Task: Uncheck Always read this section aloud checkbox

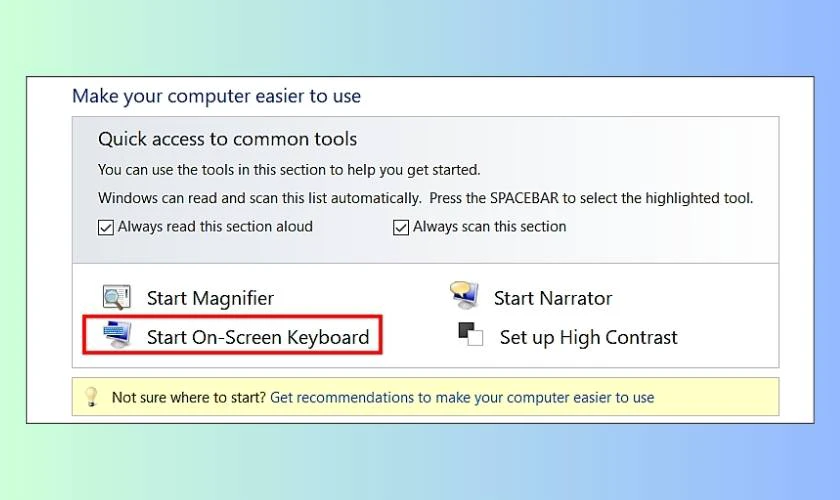Action: click(x=106, y=227)
